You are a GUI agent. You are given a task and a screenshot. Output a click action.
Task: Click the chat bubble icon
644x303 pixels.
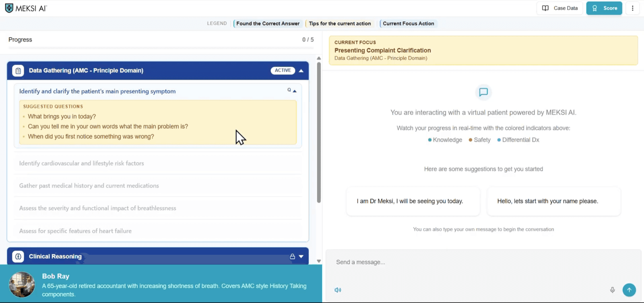pyautogui.click(x=483, y=92)
